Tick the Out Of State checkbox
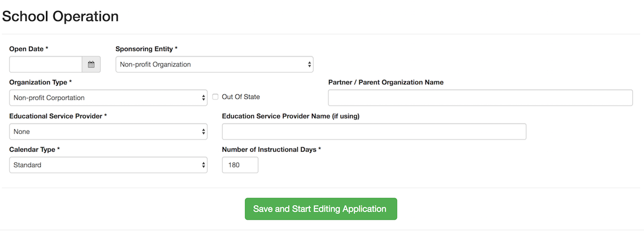This screenshot has height=236, width=644. click(215, 97)
